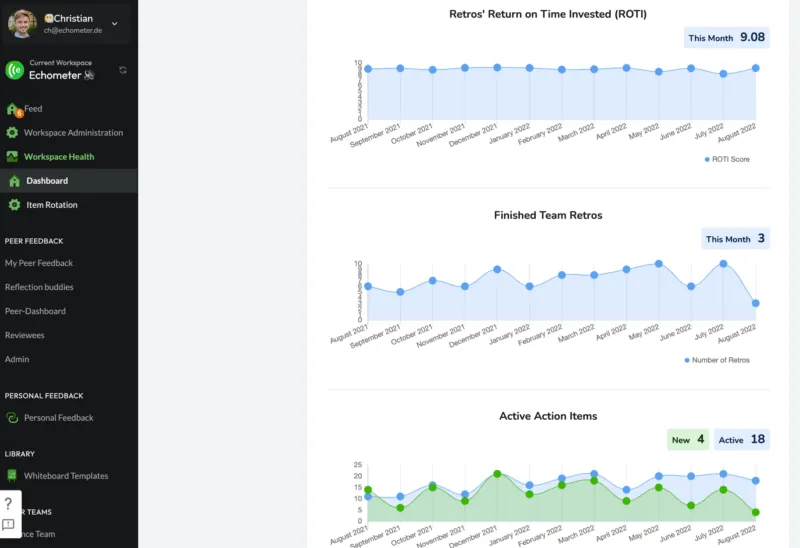Click the workspace refresh/switch icon
The width and height of the screenshot is (800, 548).
(122, 70)
